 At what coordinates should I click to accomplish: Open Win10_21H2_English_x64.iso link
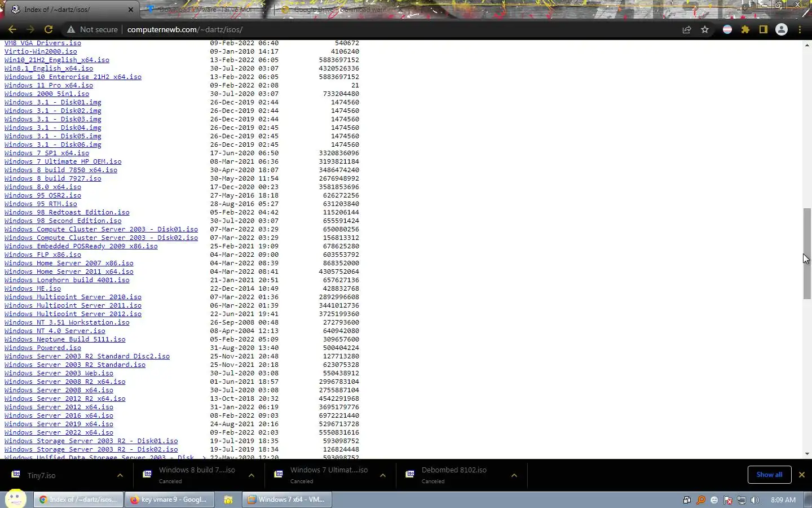click(57, 60)
